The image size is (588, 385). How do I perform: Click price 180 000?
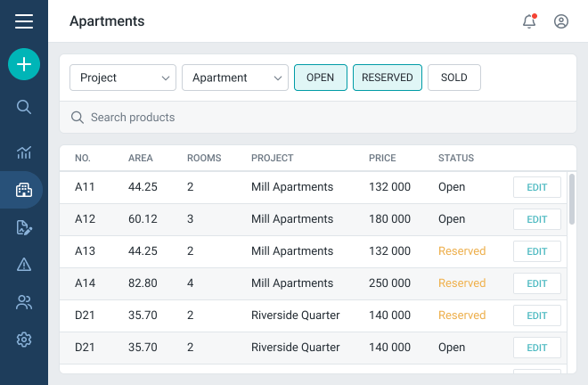389,218
